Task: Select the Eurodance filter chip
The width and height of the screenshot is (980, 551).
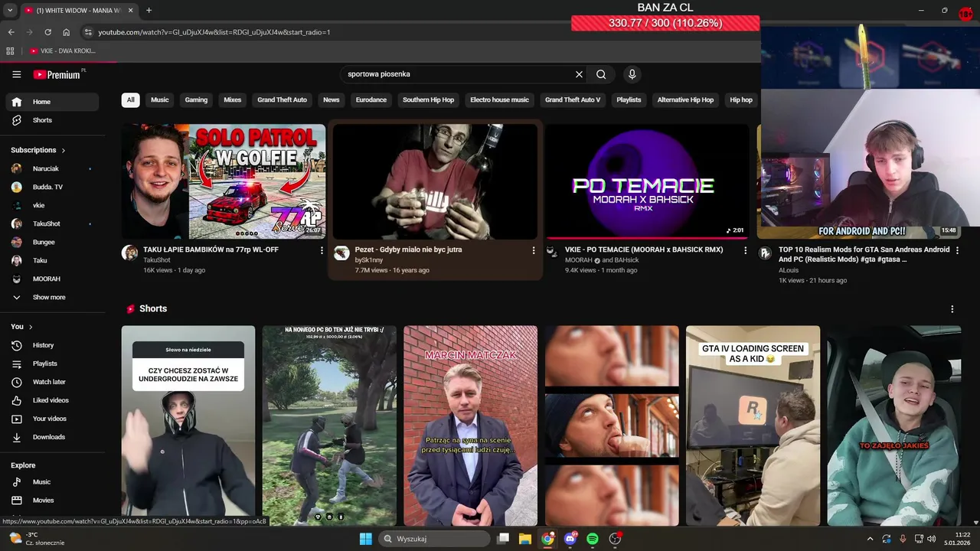Action: pyautogui.click(x=371, y=99)
